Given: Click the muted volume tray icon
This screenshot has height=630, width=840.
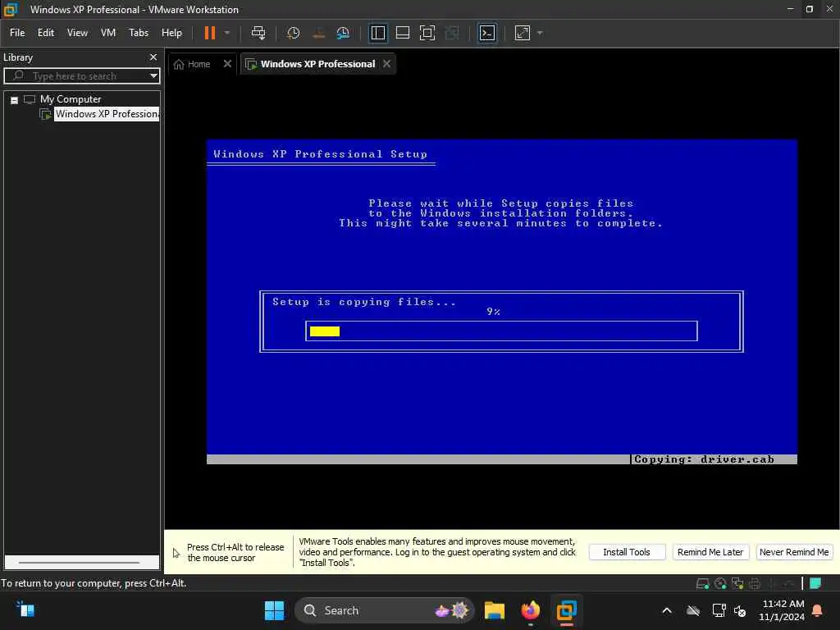Looking at the screenshot, I should [x=740, y=610].
